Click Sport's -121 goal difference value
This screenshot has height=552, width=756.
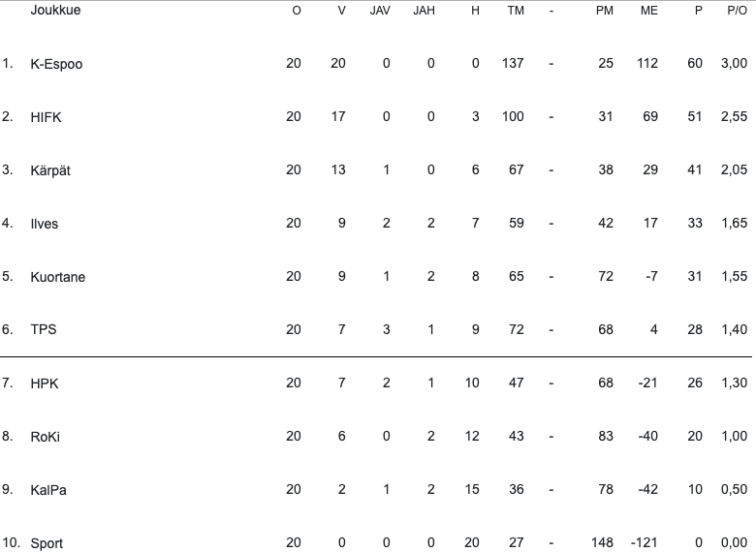644,542
